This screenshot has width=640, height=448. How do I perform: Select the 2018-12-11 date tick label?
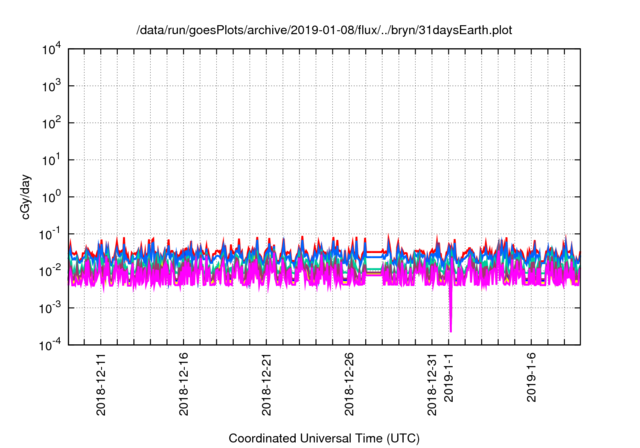pos(101,384)
